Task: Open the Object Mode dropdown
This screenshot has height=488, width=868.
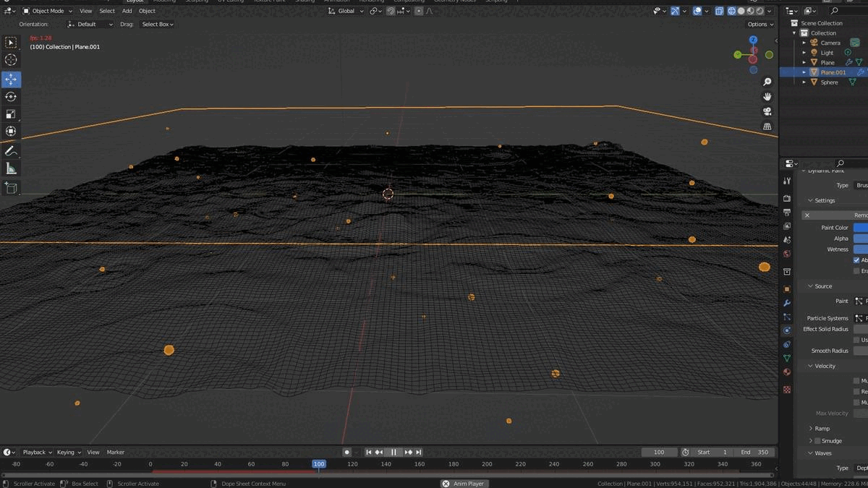Action: (x=48, y=11)
